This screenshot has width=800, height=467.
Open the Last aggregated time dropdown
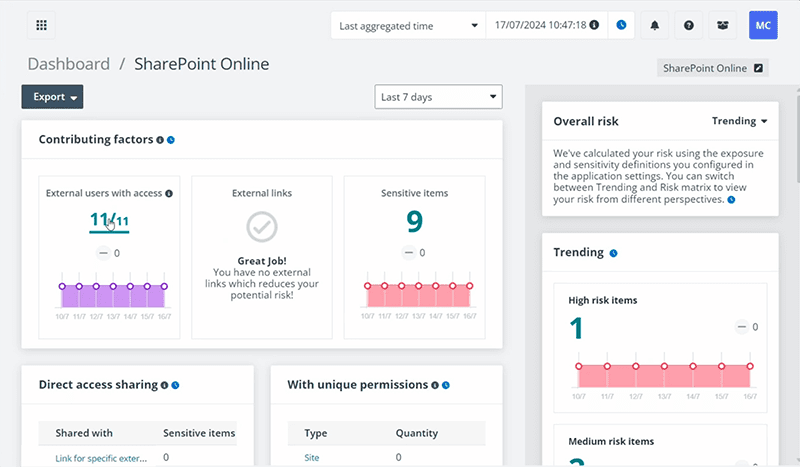click(x=408, y=26)
